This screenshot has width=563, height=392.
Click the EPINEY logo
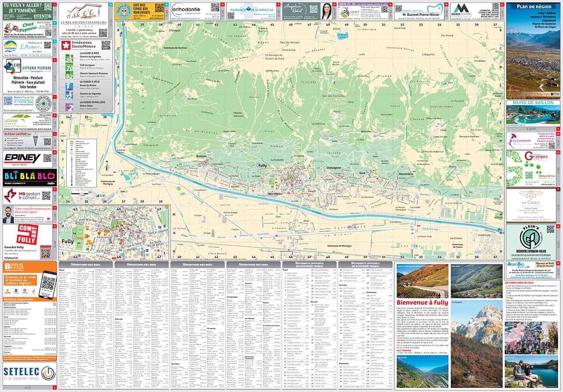click(x=22, y=158)
